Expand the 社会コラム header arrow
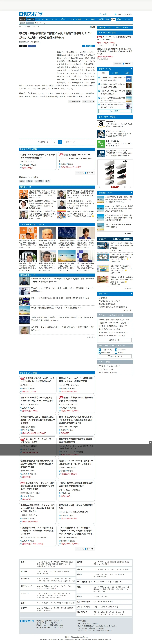The image size is (152, 644). [x=132, y=294]
